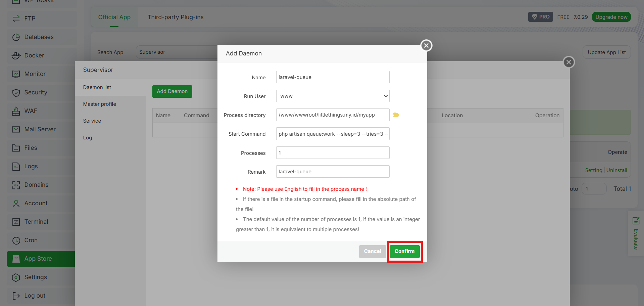Open the Logs document icon

pos(16,166)
